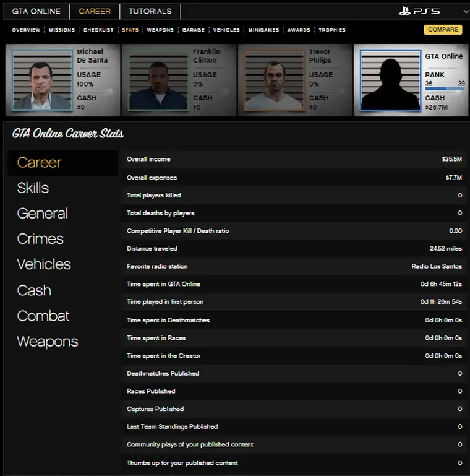Open the VEHICLES sub-menu link
470x476 pixels.
tap(226, 30)
